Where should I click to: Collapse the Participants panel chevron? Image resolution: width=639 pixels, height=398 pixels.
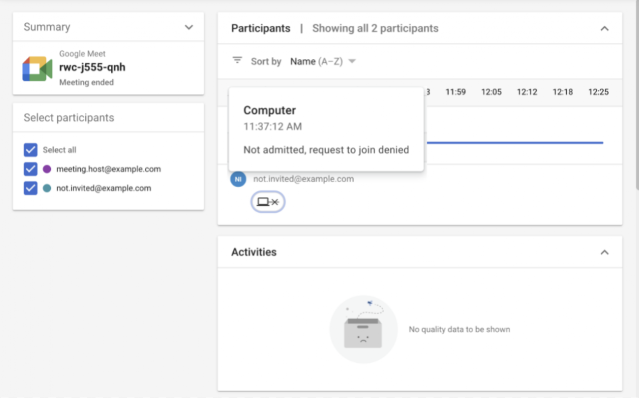(604, 29)
